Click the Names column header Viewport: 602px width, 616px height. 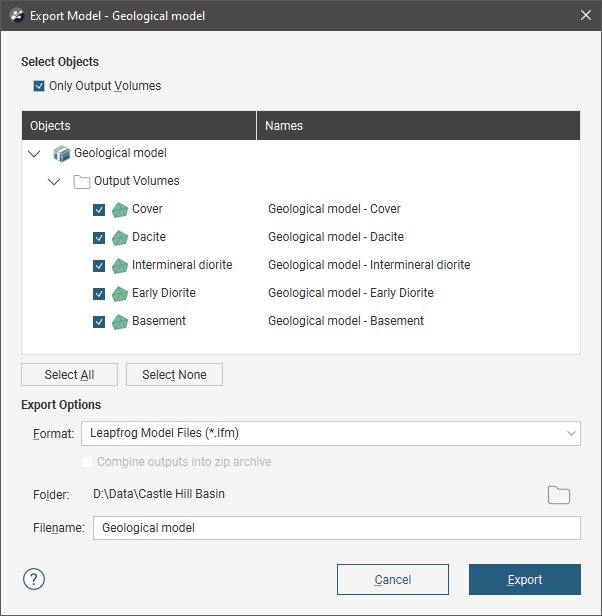tap(418, 126)
